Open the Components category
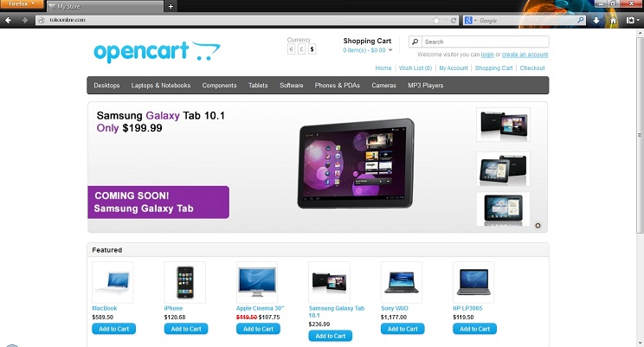 (219, 86)
